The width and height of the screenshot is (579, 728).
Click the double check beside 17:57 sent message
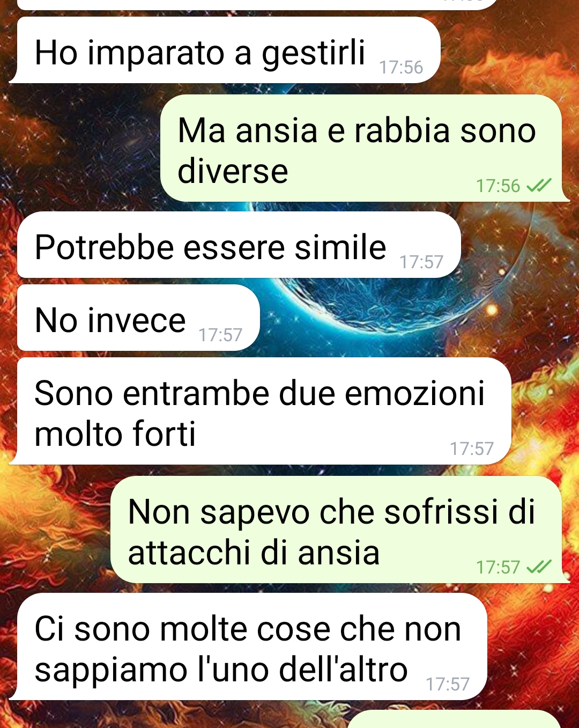538,567
